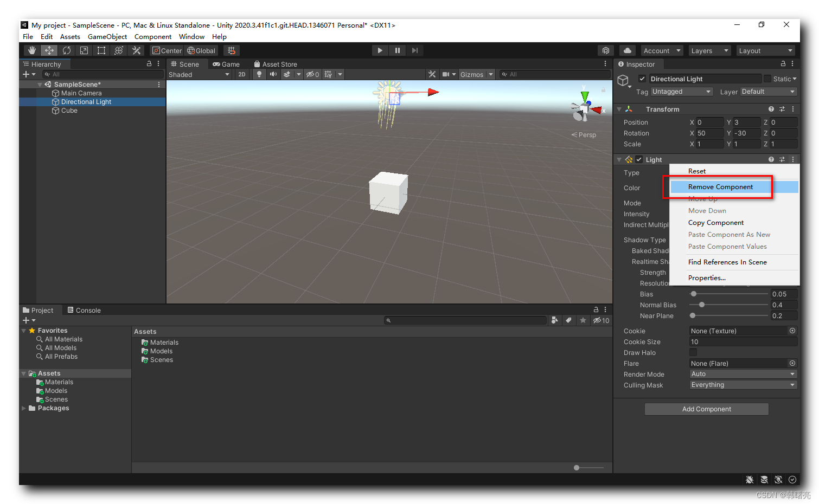The height and width of the screenshot is (504, 819).
Task: Select the Move tool
Action: (49, 50)
